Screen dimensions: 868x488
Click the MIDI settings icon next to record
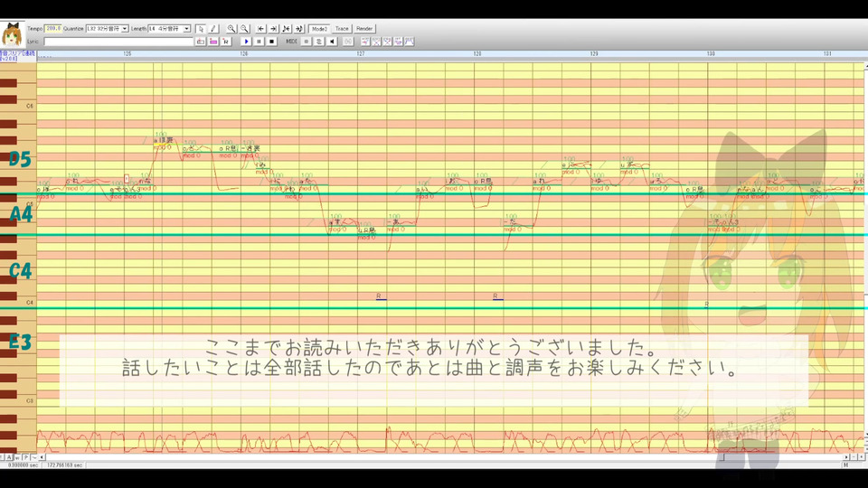(319, 42)
